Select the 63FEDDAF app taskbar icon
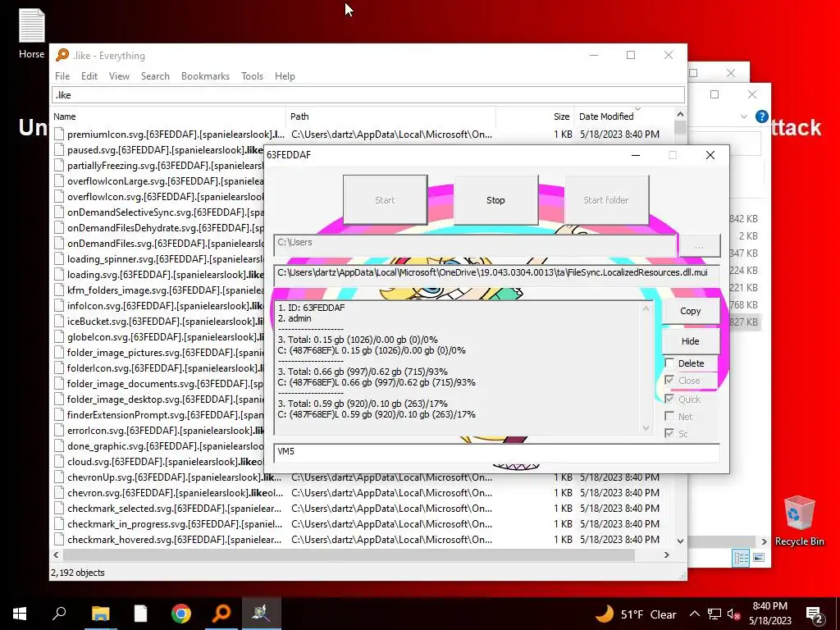The image size is (840, 630). coord(262,614)
